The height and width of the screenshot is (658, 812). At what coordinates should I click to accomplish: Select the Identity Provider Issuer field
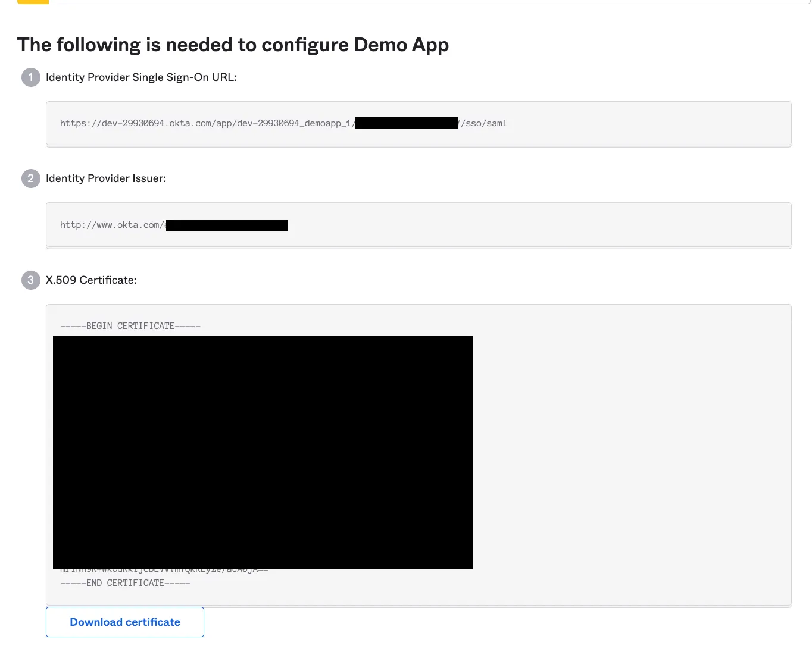coord(419,225)
